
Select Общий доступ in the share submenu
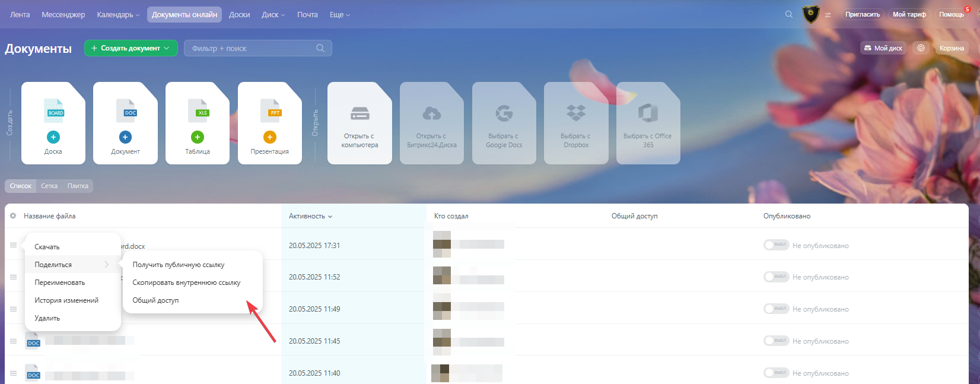coord(155,300)
